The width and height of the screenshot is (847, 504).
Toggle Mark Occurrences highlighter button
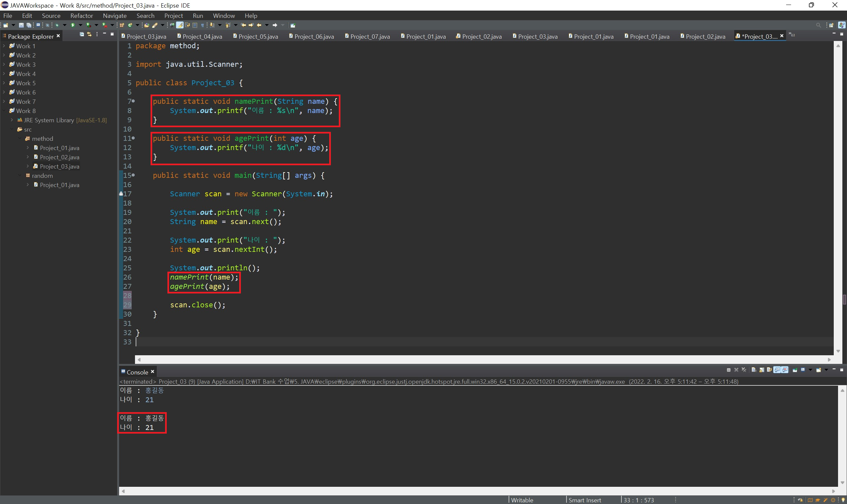pos(179,25)
